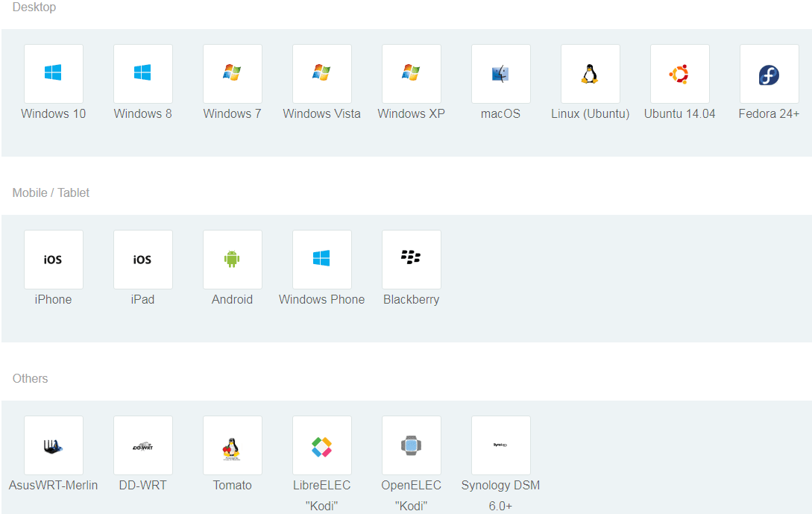
Task: Open the 'Blackberry' text link
Action: point(411,299)
